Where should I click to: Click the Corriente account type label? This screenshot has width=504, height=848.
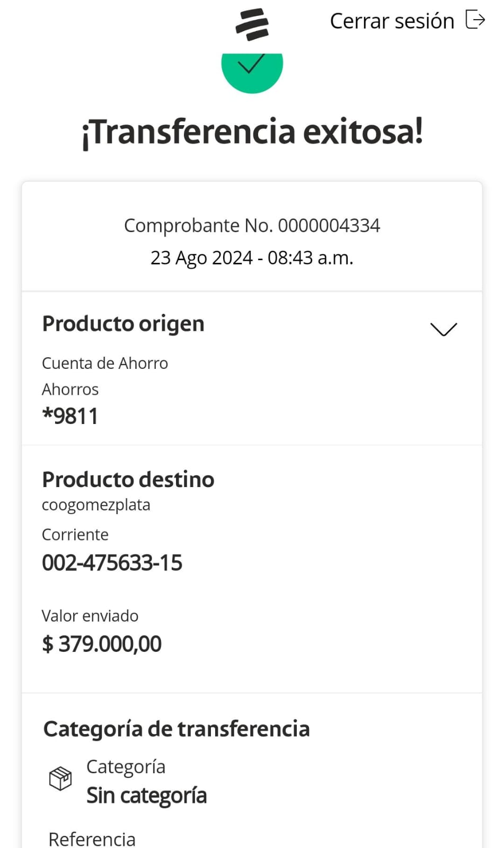(75, 535)
